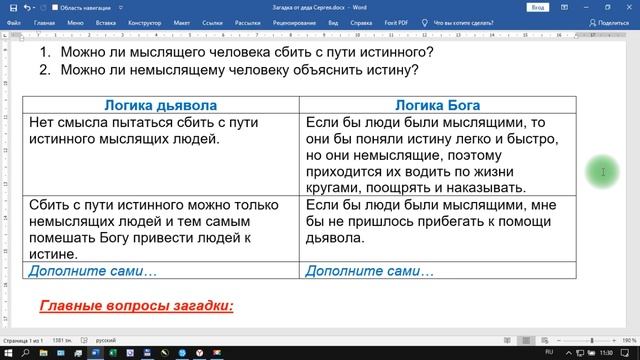Viewport: 640px width, 360px height.
Task: Click the zoom slider handle
Action: (x=592, y=340)
